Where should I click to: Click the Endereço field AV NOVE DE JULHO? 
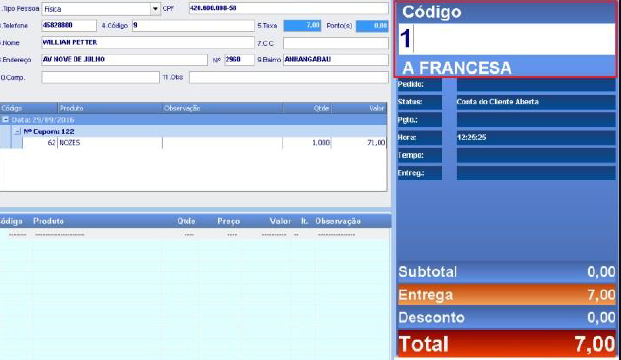124,59
